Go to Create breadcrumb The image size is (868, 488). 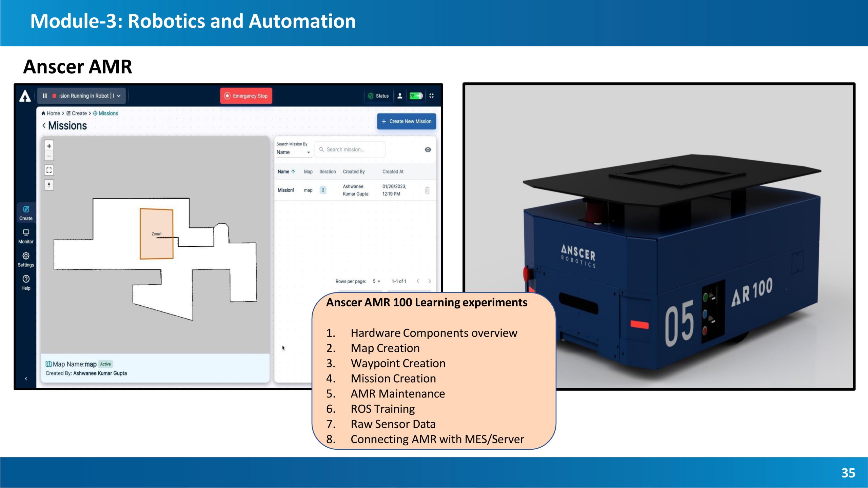pyautogui.click(x=77, y=113)
